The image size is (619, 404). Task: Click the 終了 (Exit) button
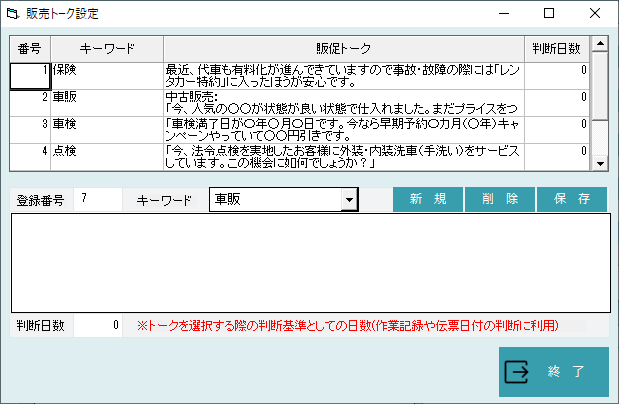point(554,372)
